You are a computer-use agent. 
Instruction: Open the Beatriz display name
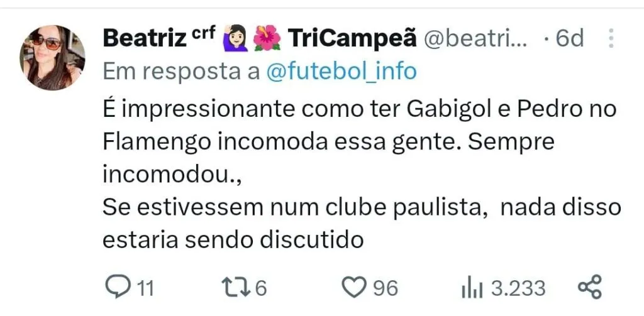pyautogui.click(x=144, y=38)
